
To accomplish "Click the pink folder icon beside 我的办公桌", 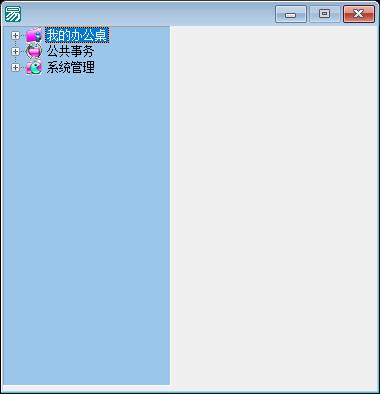I will pos(34,35).
